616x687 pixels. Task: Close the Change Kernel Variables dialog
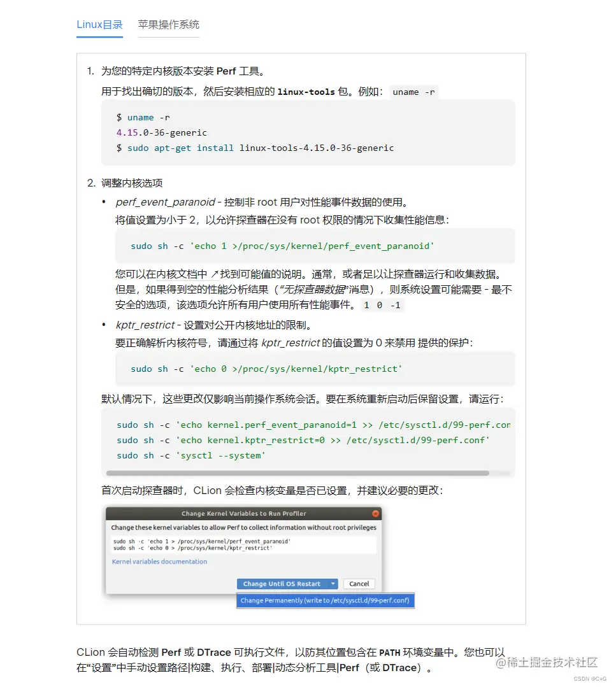pos(375,513)
